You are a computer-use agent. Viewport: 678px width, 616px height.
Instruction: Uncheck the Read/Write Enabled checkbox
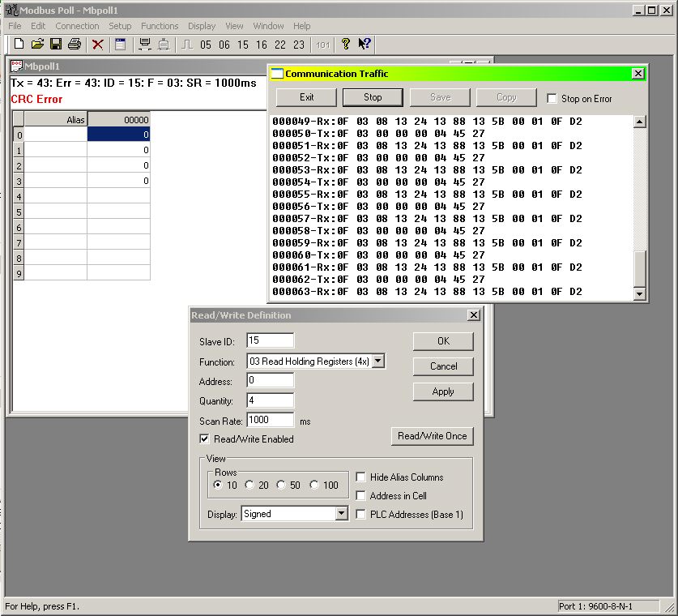coord(204,438)
